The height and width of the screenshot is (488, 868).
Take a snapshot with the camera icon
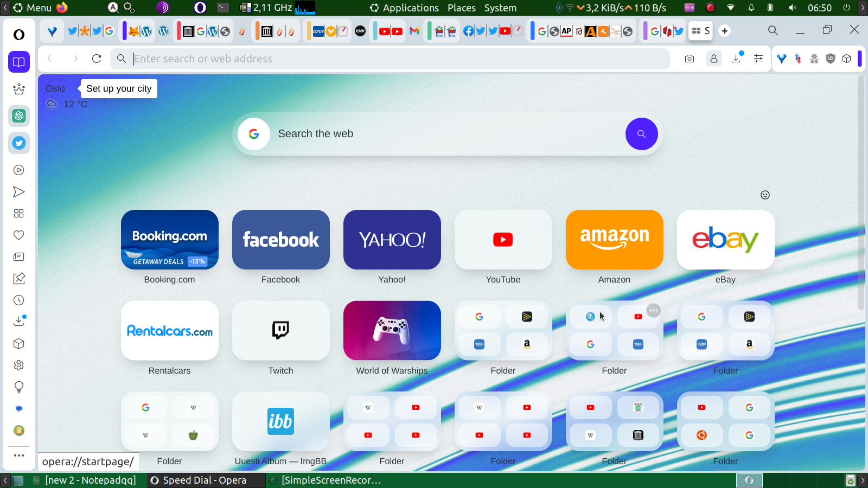690,59
